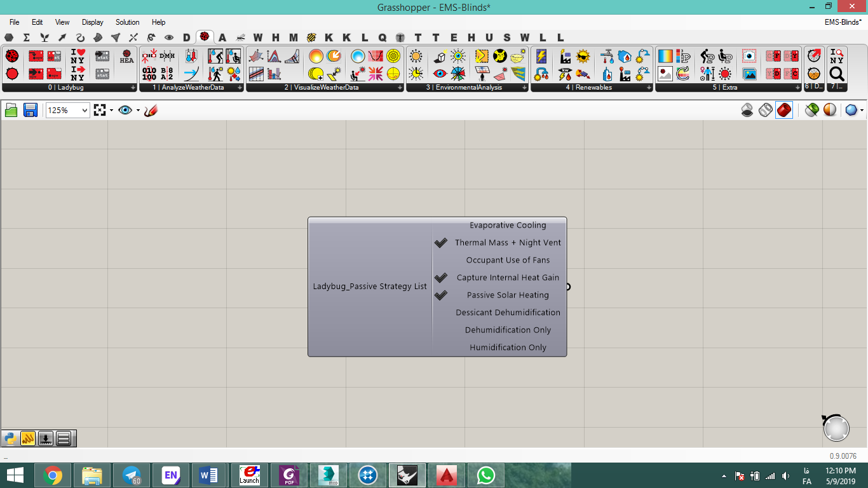Save the document with the floppy icon
This screenshot has height=488, width=868.
[x=30, y=111]
